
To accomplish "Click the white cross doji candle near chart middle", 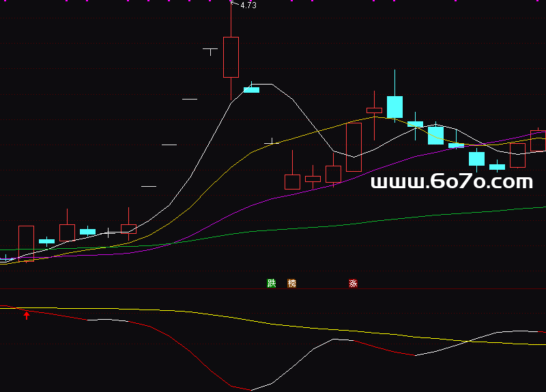I will click(x=272, y=143).
